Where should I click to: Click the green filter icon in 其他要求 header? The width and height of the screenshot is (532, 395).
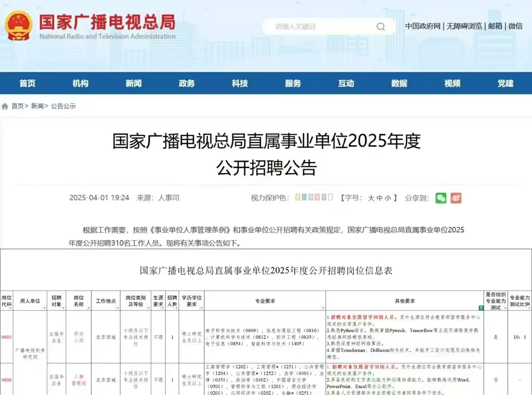click(481, 308)
